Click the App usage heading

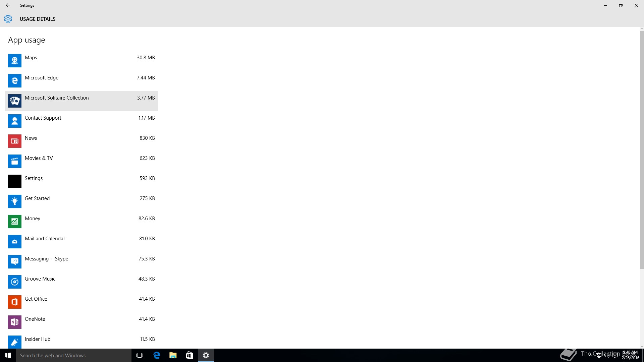tap(26, 40)
